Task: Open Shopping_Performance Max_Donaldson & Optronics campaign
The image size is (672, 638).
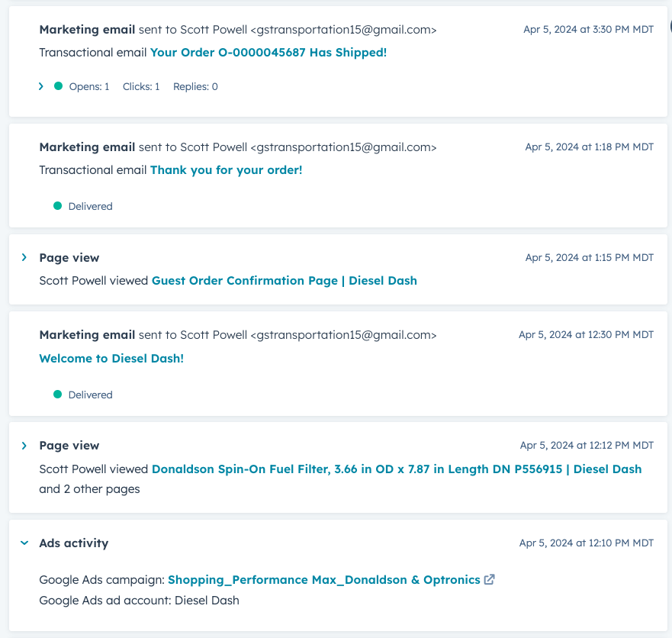Action: click(323, 580)
